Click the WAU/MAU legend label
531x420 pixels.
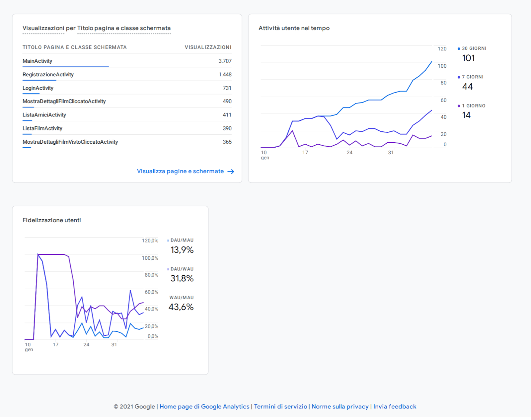click(182, 298)
